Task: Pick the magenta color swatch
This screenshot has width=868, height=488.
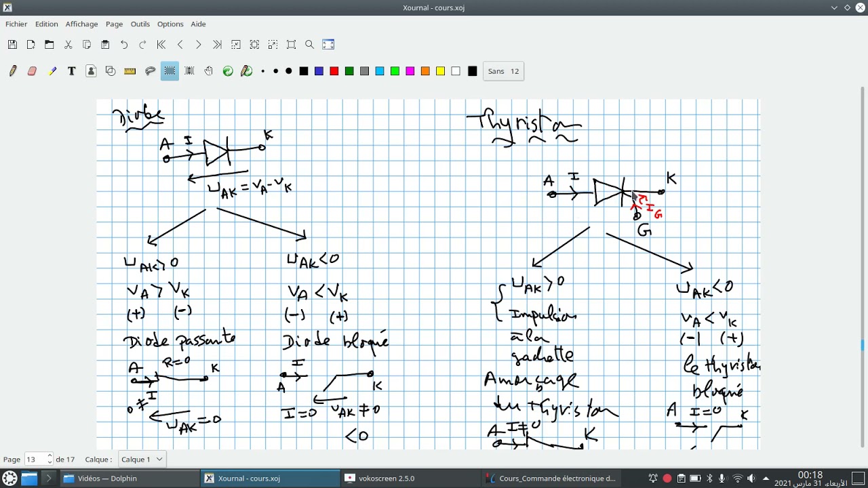Action: click(x=410, y=71)
